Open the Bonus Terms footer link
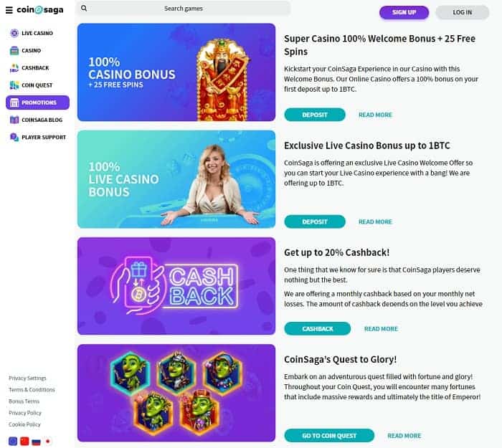502x448 pixels. click(24, 401)
